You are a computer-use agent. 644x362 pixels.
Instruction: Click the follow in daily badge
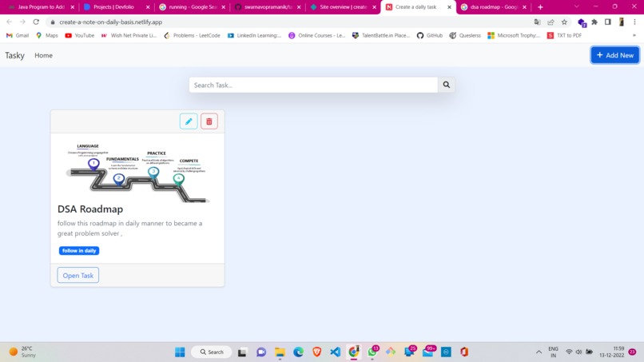click(x=79, y=251)
